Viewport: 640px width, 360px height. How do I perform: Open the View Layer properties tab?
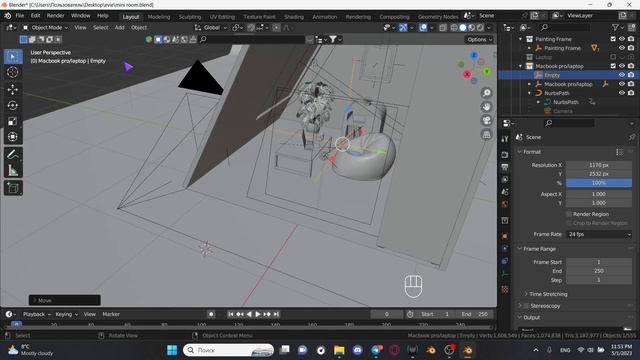(x=505, y=180)
